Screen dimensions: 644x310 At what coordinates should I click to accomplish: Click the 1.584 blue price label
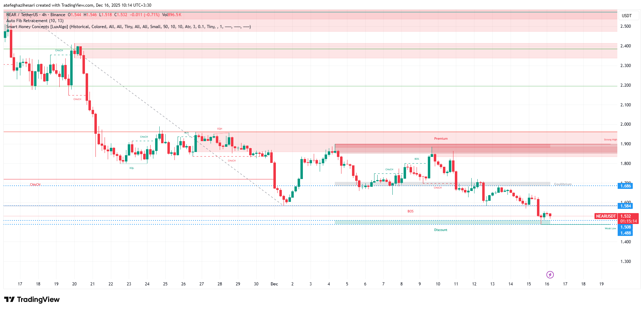[625, 206]
